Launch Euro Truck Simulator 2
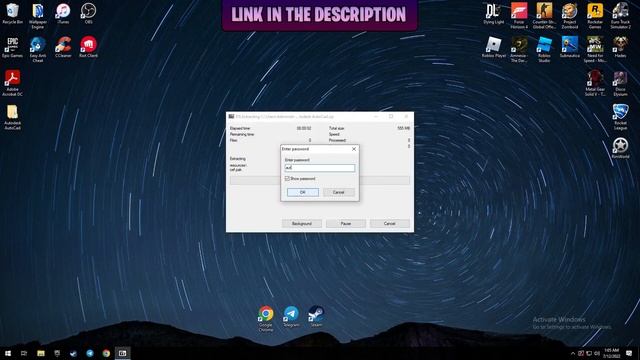 coord(620,16)
